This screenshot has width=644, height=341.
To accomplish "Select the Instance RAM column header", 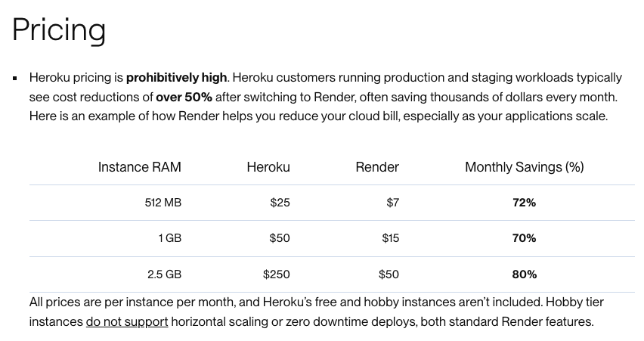I will click(140, 167).
